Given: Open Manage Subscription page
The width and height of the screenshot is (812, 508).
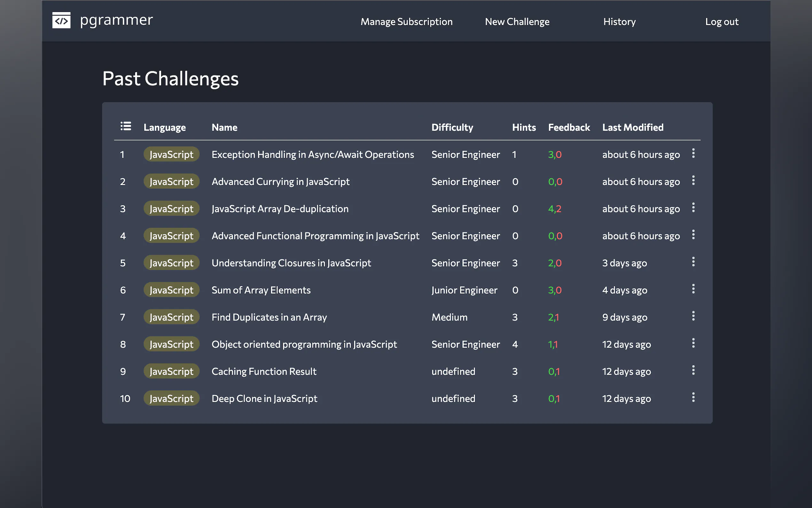Looking at the screenshot, I should 407,22.
